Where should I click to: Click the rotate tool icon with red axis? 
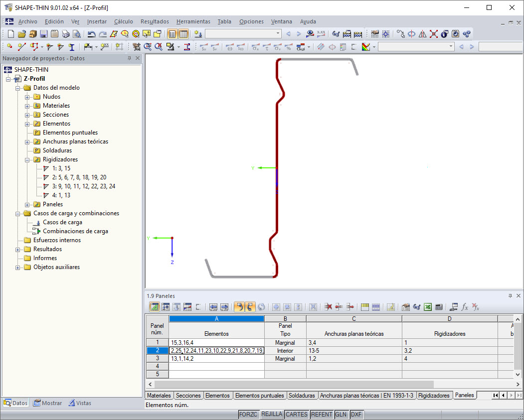[x=411, y=34]
